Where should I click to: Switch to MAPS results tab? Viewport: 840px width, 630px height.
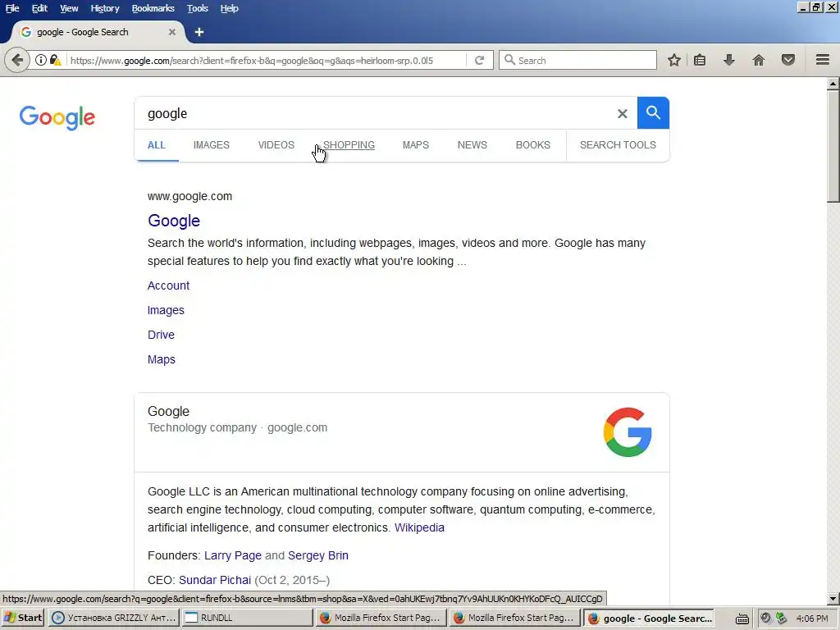coord(416,145)
